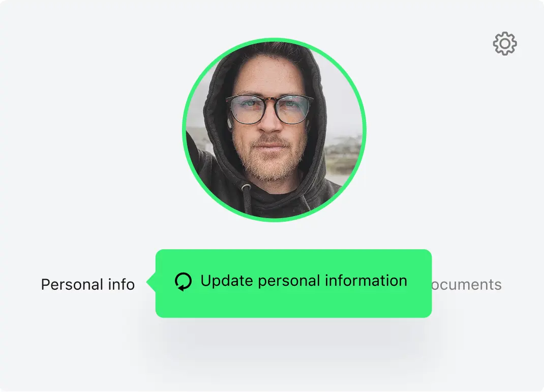The image size is (544, 392).
Task: Click the glasses on the profile photo
Action: (269, 110)
